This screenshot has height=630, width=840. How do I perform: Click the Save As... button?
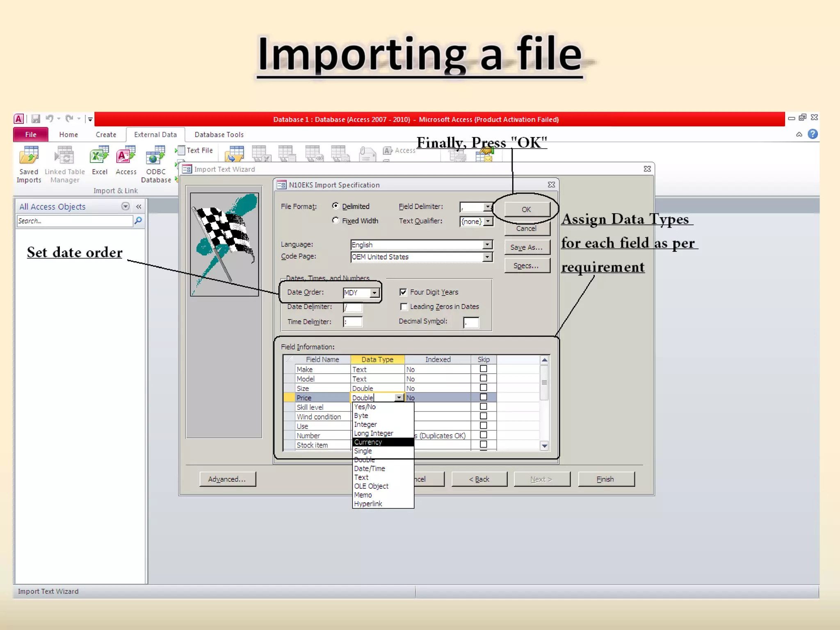click(526, 247)
